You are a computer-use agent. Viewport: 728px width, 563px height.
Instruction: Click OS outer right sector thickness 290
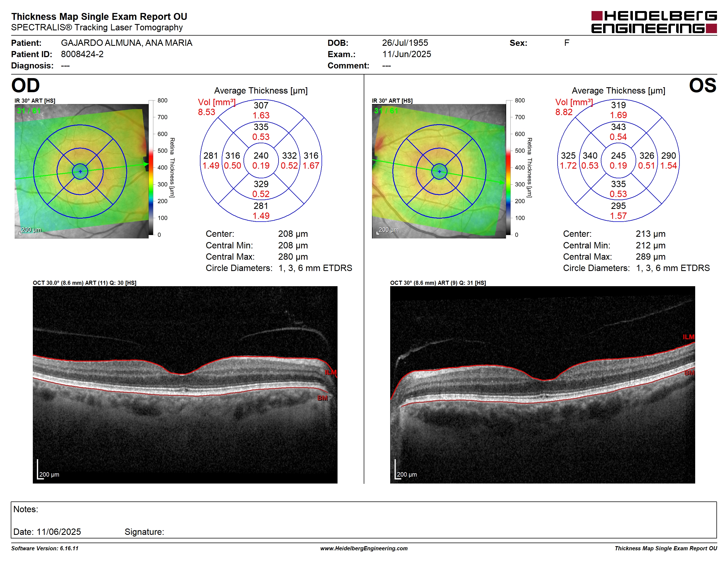pyautogui.click(x=669, y=156)
